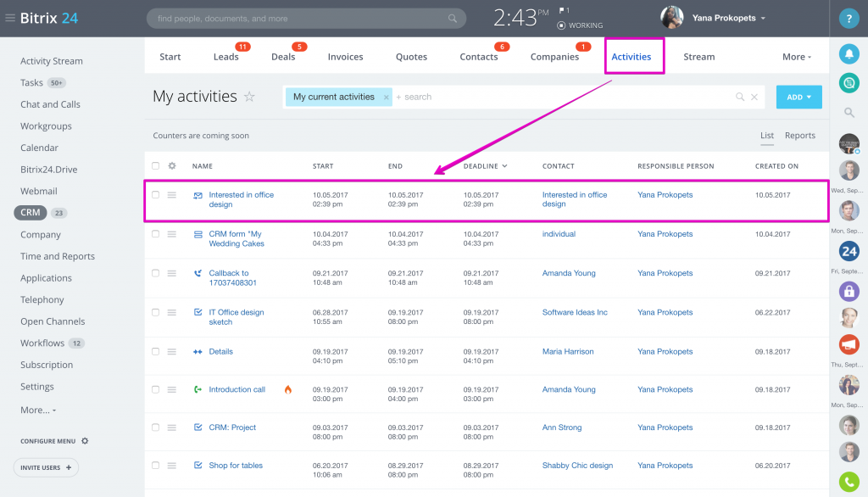This screenshot has width=868, height=497.
Task: Open Telephony in the left sidebar
Action: (42, 299)
